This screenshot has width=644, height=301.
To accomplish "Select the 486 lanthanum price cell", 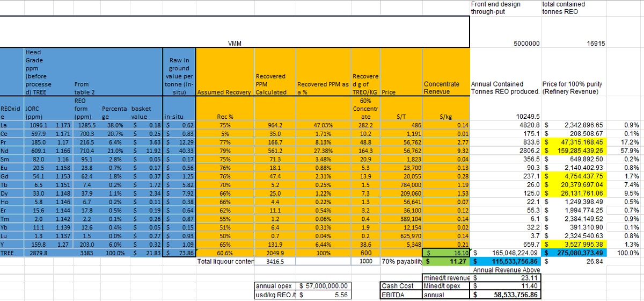I will point(416,125).
